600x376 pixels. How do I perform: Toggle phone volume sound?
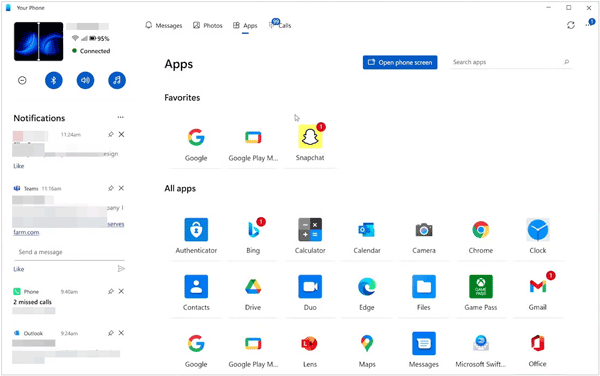pyautogui.click(x=85, y=80)
